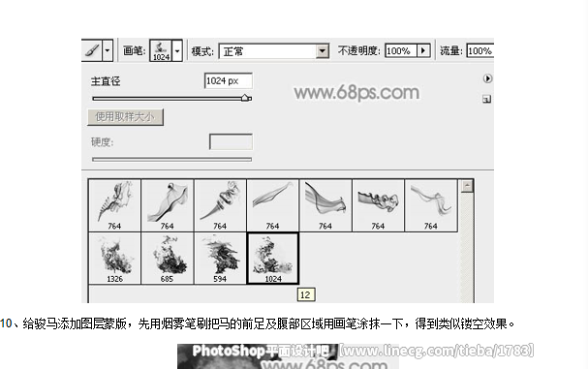Select the sixth 764 smoke brush preset
588x369 pixels.
[378, 205]
